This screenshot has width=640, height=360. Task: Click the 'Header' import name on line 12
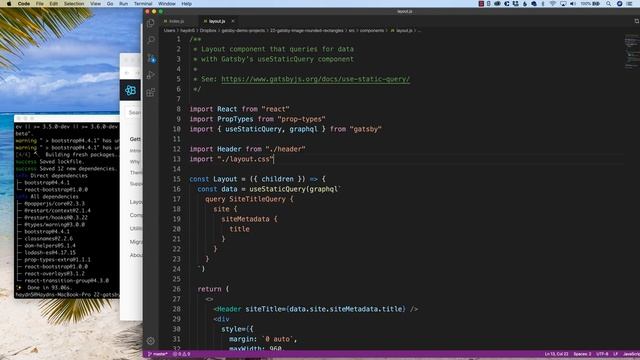229,149
